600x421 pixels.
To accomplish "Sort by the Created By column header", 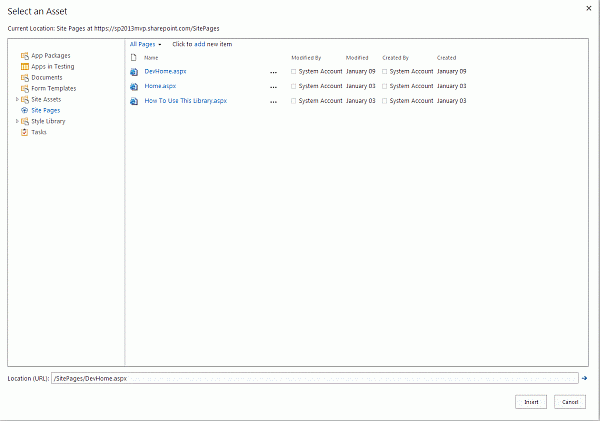I will point(396,58).
